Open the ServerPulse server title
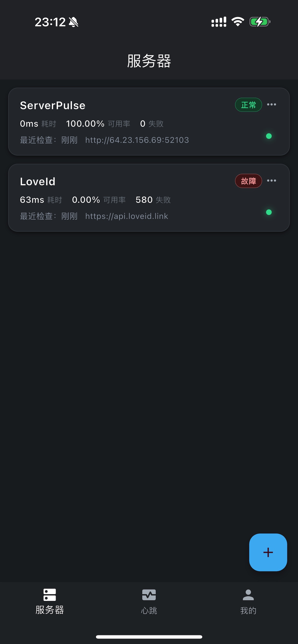Viewport: 298px width, 644px height. point(53,105)
